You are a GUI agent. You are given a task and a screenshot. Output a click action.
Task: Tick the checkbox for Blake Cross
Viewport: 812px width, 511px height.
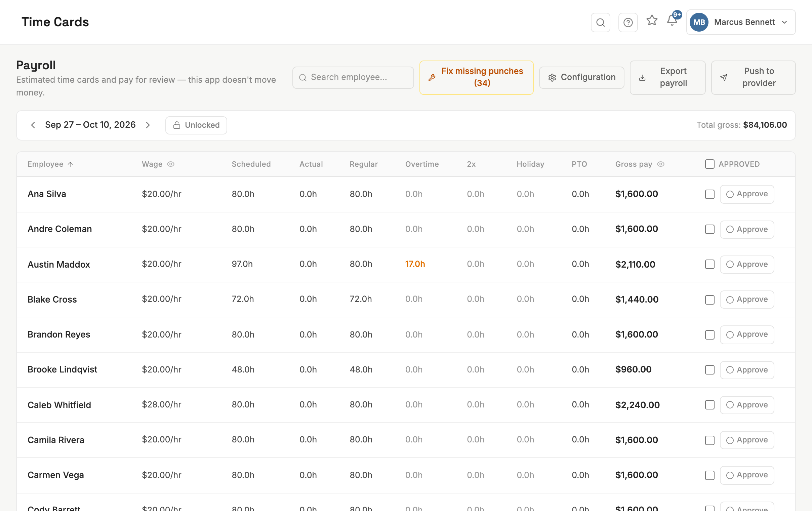[709, 300]
